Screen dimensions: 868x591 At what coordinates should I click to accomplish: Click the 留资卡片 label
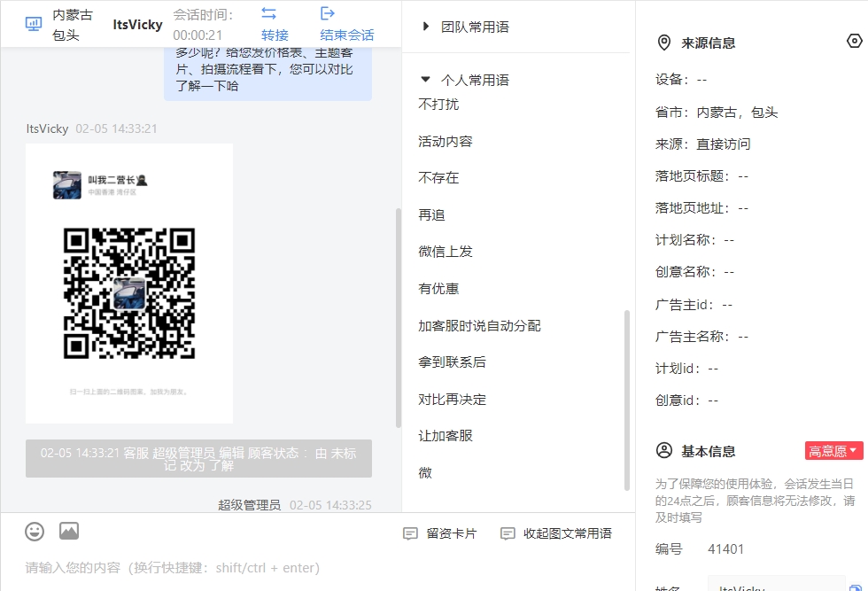[x=451, y=533]
